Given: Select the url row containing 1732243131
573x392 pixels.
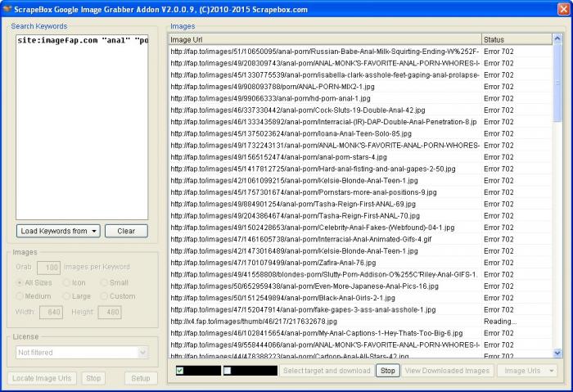Looking at the screenshot, I should coord(360,146).
